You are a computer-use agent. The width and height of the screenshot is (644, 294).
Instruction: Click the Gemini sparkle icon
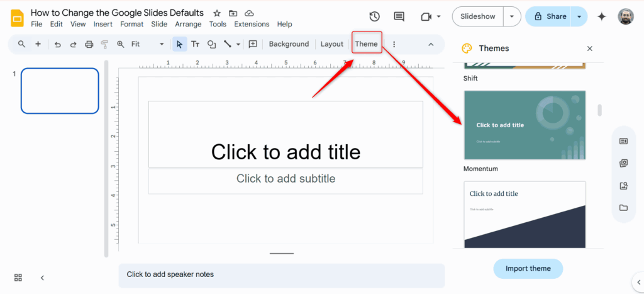click(601, 17)
